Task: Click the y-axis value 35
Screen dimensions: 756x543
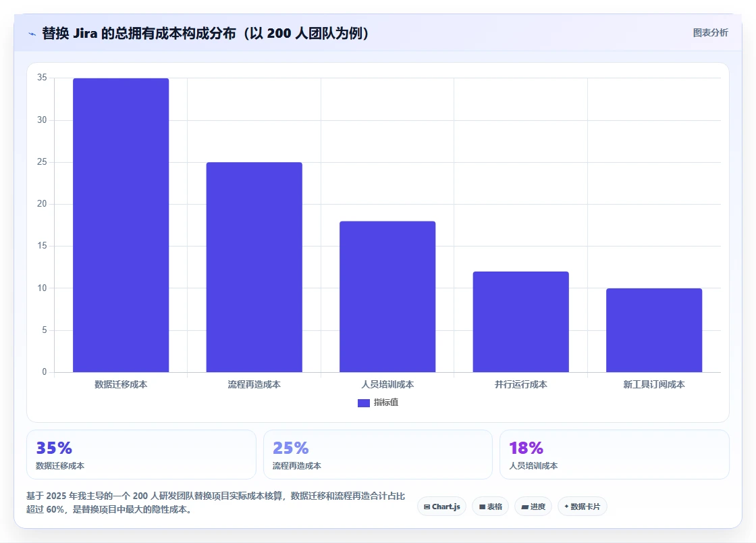Action: pos(42,78)
